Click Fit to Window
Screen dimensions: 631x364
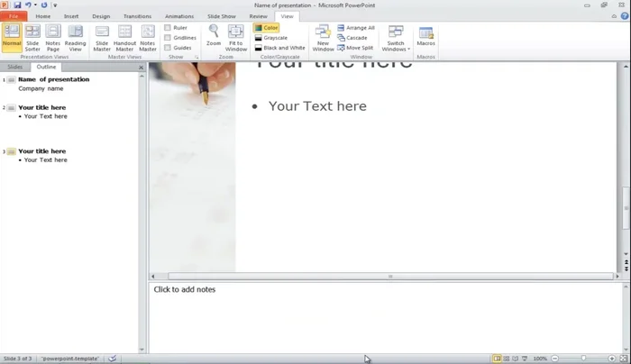(236, 37)
